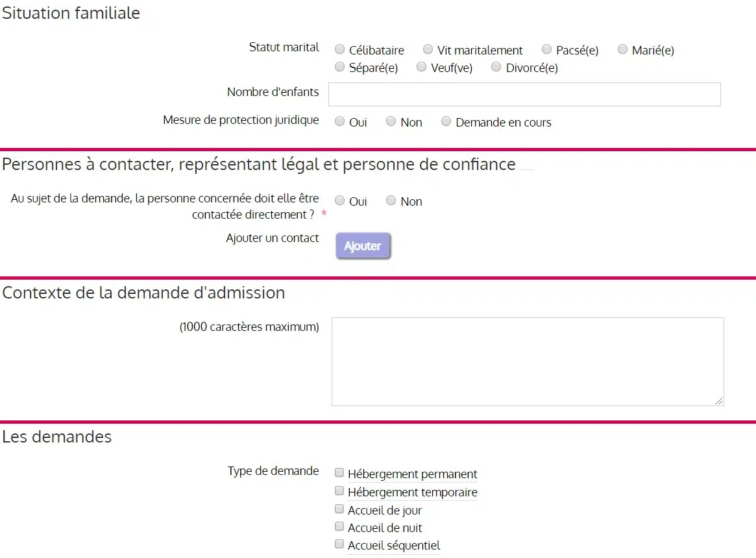Select the Célibataire marital status
Screen dimensions: 756x558
[339, 49]
